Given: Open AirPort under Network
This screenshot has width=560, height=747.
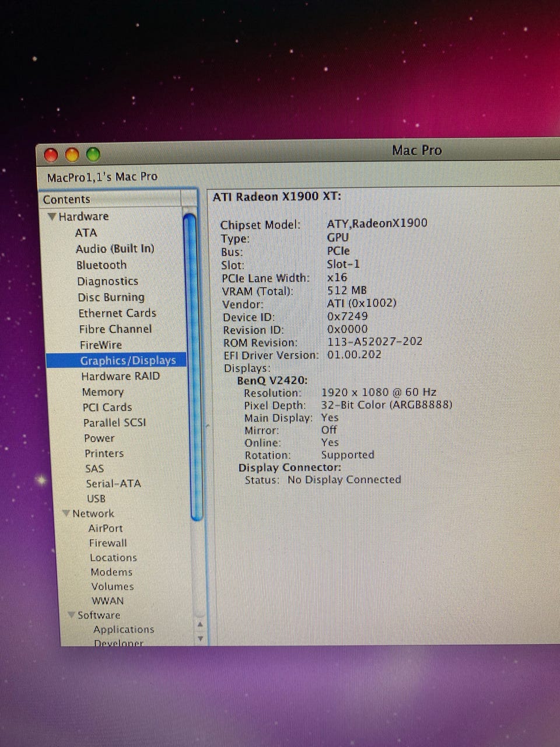Looking at the screenshot, I should click(106, 528).
